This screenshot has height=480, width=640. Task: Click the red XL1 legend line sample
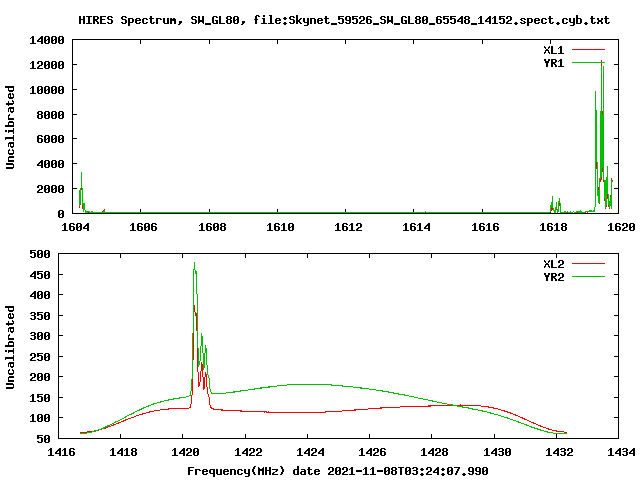pos(588,50)
